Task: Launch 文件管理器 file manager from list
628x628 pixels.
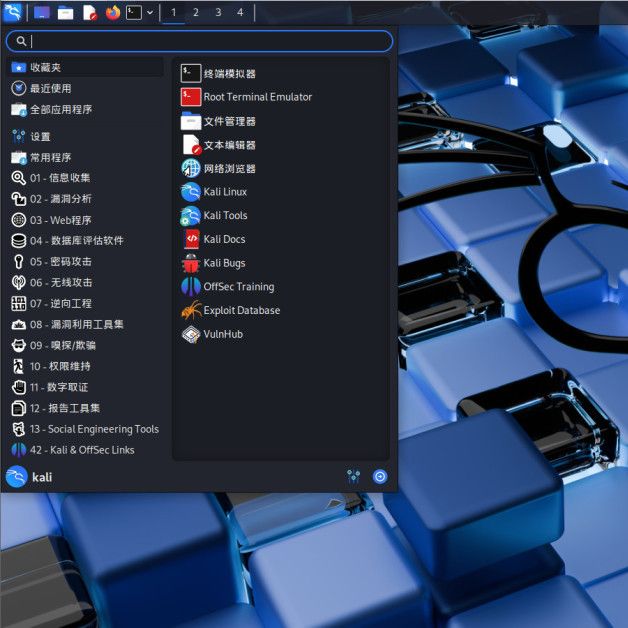Action: [x=282, y=121]
